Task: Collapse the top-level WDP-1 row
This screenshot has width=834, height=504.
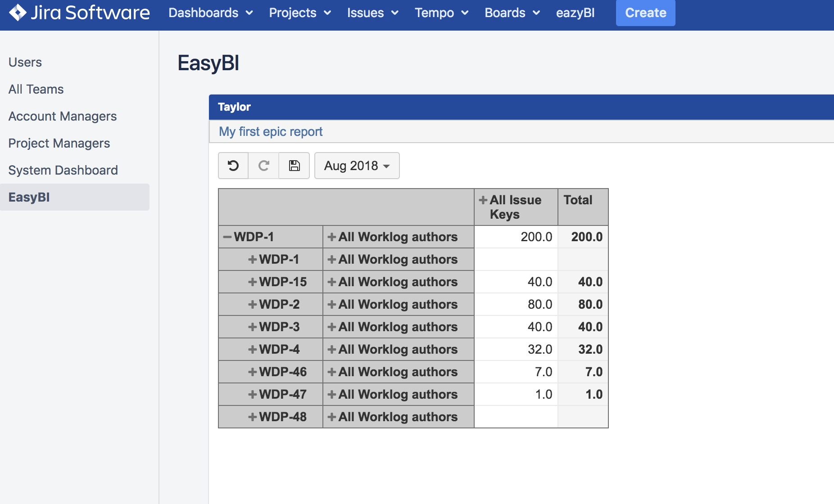Action: tap(227, 237)
